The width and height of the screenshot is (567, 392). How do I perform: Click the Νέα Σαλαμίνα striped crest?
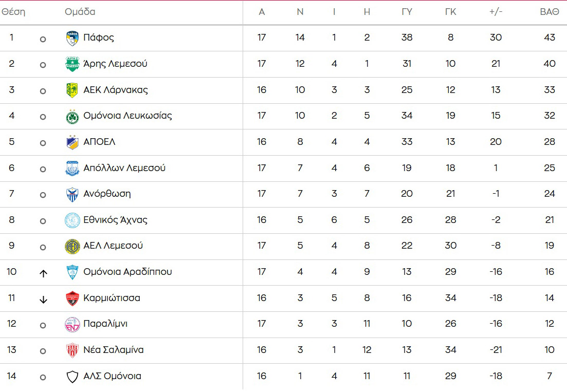(72, 350)
